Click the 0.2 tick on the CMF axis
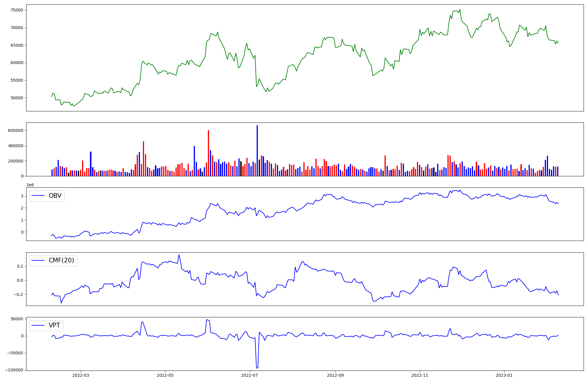588x382 pixels. pyautogui.click(x=20, y=266)
